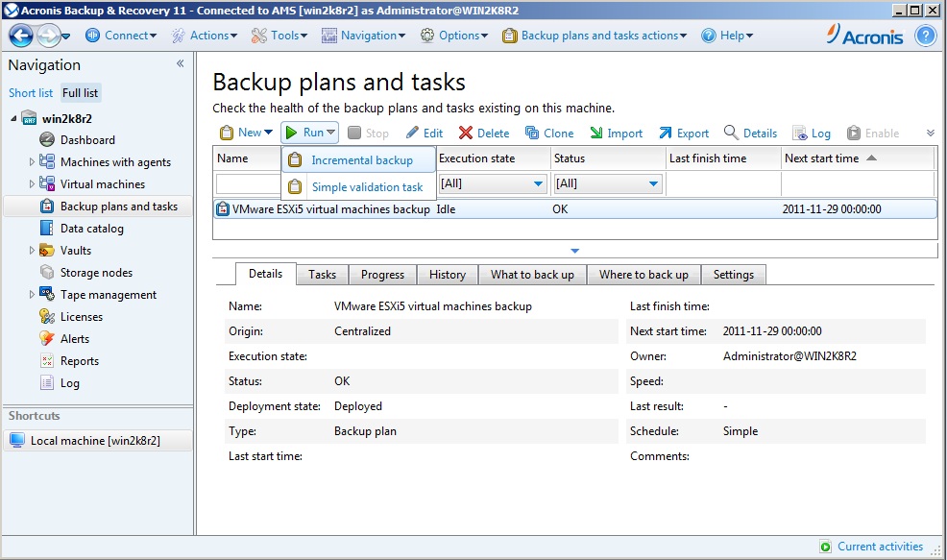The width and height of the screenshot is (947, 560).
Task: Open the Help menu
Action: 727,36
